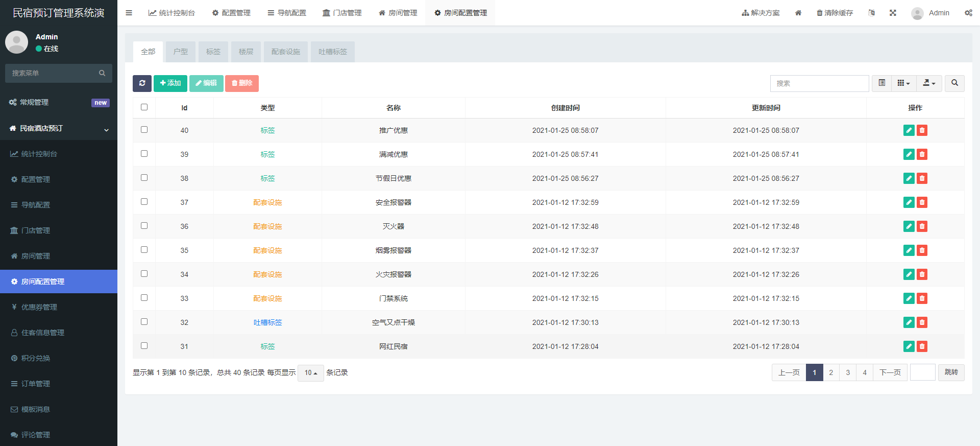The image size is (980, 446).
Task: Click the red delete icon for row 37
Action: pyautogui.click(x=922, y=202)
